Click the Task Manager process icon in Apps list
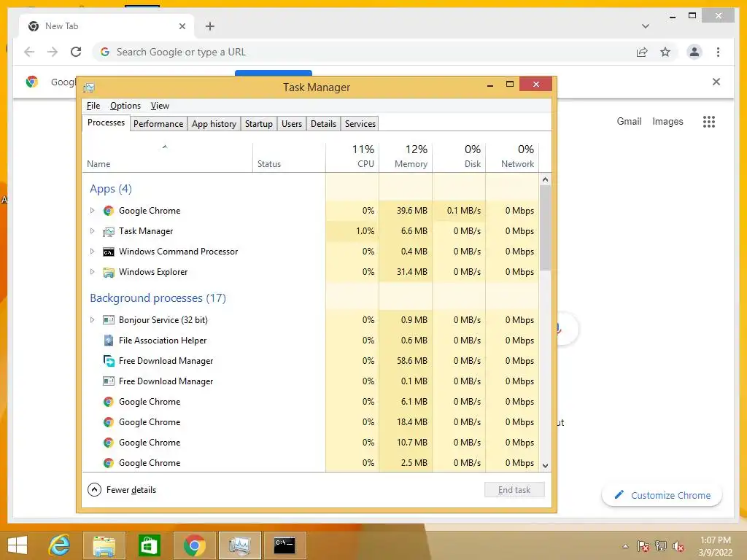Viewport: 747px width, 560px height. tap(109, 231)
